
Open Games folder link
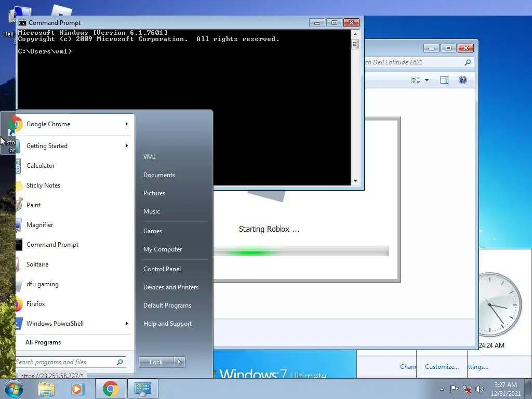point(153,231)
